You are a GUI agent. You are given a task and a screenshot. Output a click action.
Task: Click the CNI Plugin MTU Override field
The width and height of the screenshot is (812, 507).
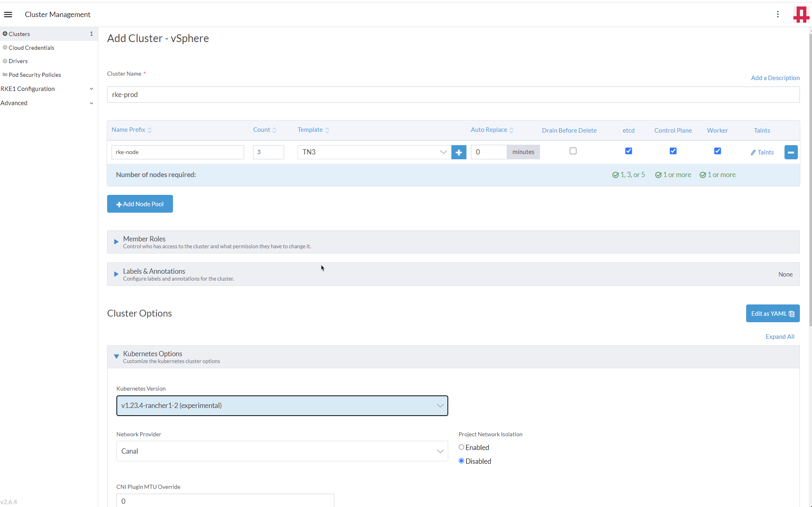pyautogui.click(x=225, y=501)
